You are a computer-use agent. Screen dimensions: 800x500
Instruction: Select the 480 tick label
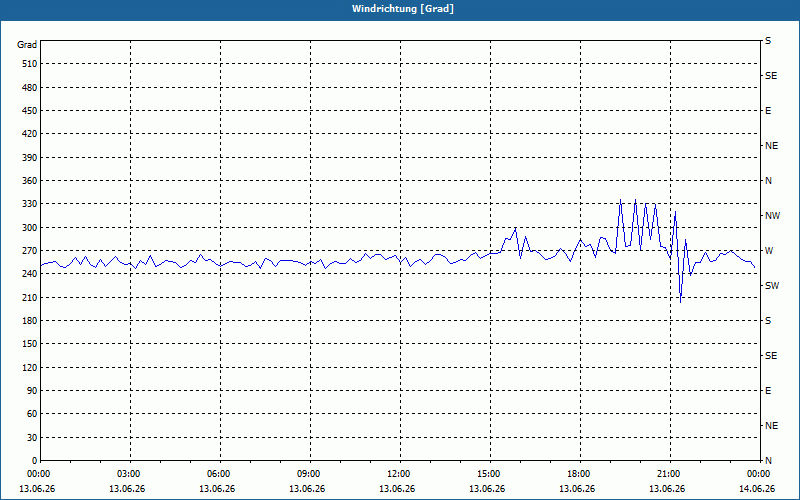(30, 88)
